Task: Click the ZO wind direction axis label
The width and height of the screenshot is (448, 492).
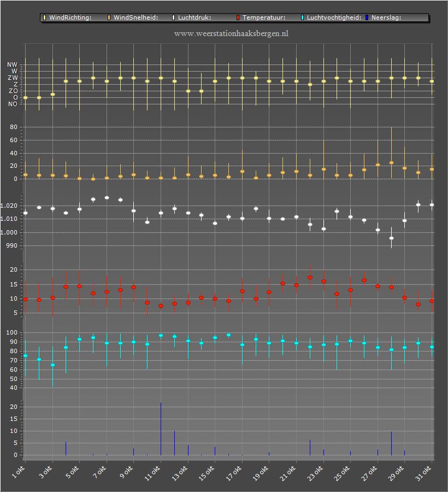Action: coord(13,91)
